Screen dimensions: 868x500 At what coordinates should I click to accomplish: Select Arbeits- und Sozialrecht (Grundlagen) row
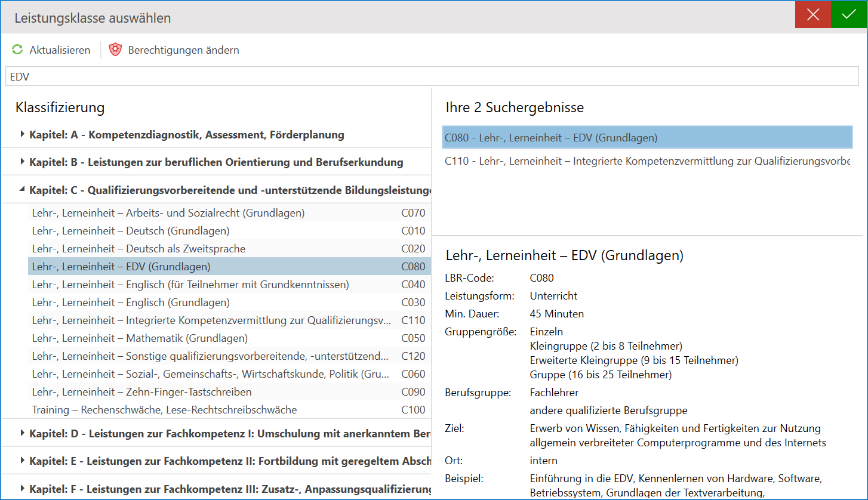click(229, 213)
